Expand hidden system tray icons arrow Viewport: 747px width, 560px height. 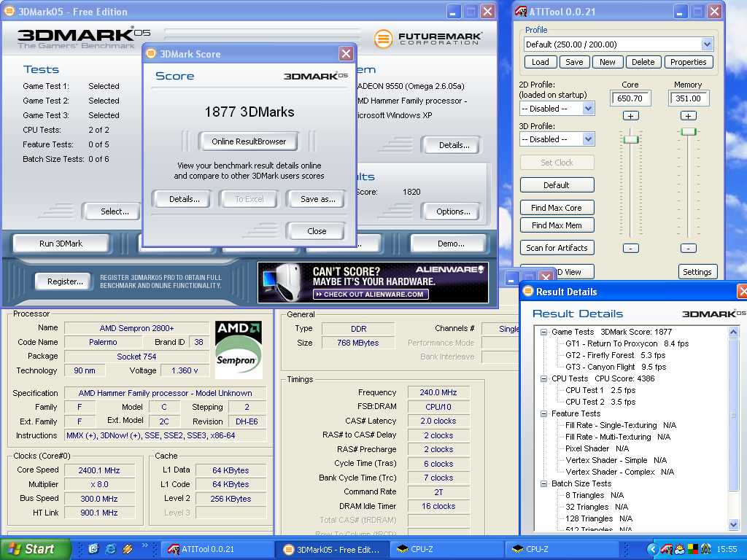(x=652, y=549)
